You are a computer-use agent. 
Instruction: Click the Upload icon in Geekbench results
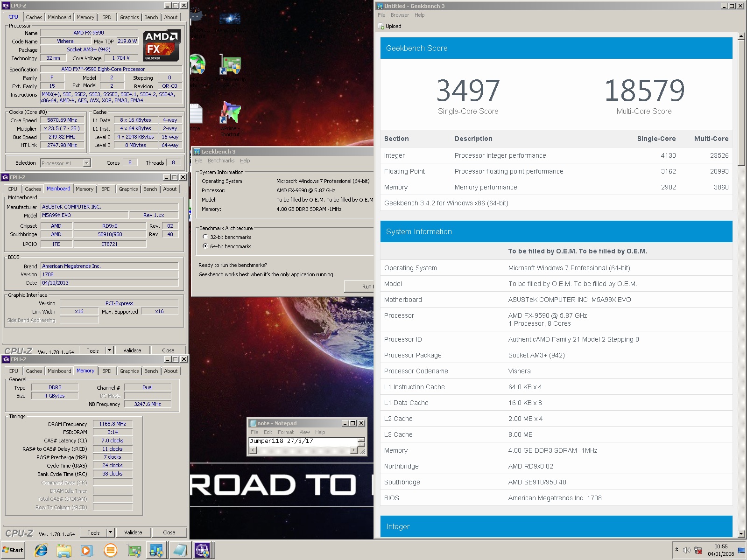[381, 26]
